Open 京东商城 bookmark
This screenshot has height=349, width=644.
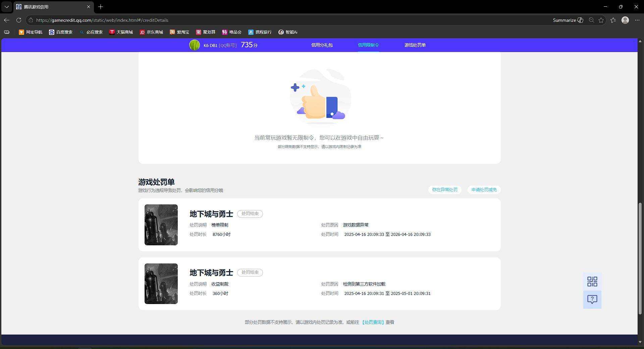coord(151,32)
